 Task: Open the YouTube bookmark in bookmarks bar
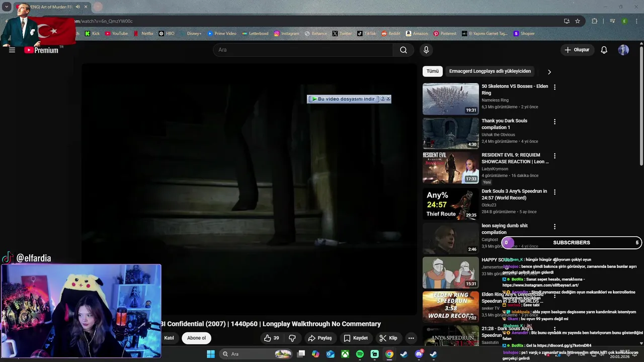click(x=116, y=34)
